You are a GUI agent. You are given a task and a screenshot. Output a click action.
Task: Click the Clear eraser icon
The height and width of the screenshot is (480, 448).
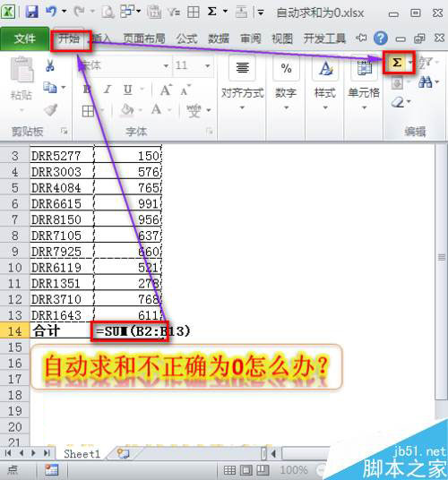[x=398, y=102]
